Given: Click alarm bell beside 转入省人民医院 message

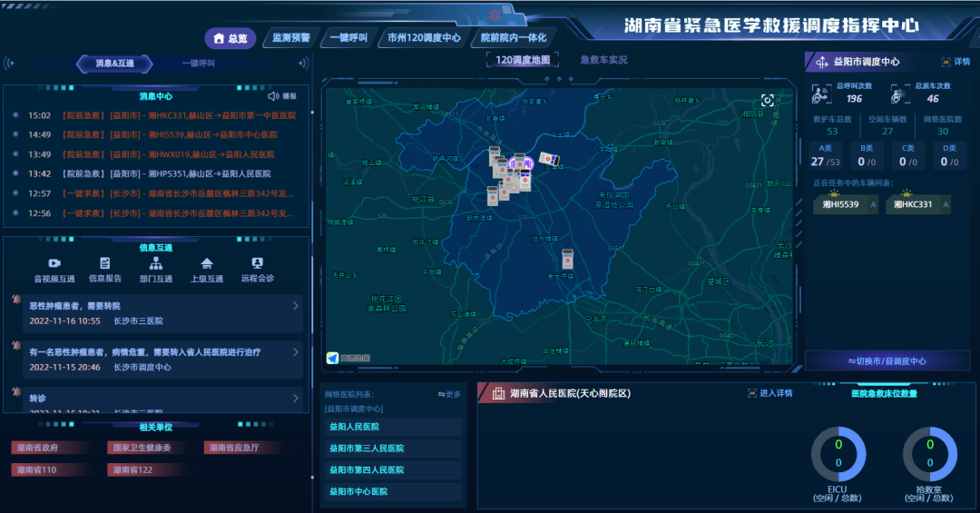Looking at the screenshot, I should coord(16,345).
